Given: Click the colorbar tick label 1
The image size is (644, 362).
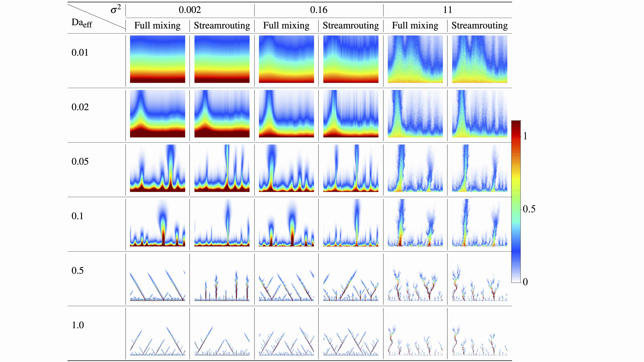Looking at the screenshot, I should pyautogui.click(x=525, y=136).
